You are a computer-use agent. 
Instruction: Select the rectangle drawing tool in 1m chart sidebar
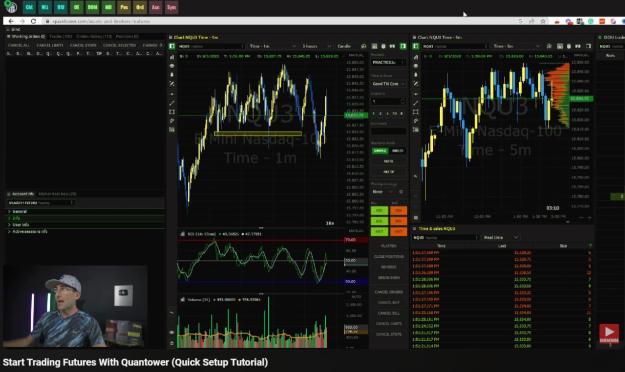click(172, 112)
